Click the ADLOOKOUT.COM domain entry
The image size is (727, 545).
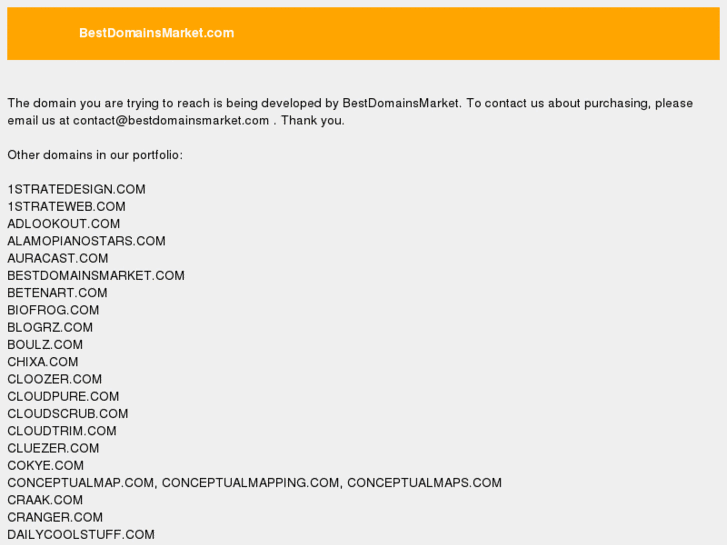(x=63, y=224)
